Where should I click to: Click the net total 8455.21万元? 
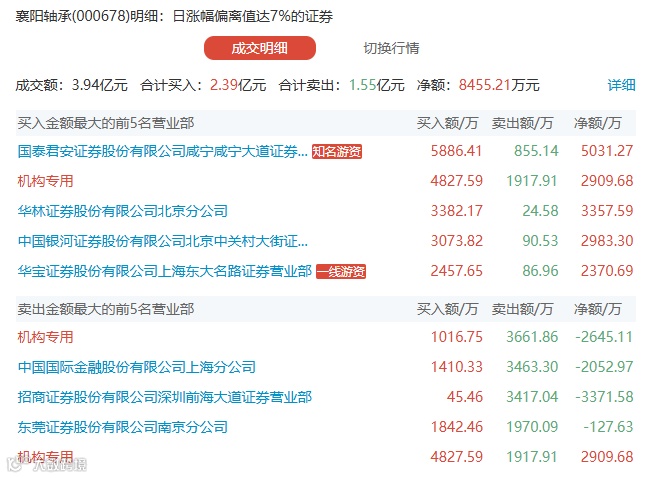[499, 85]
